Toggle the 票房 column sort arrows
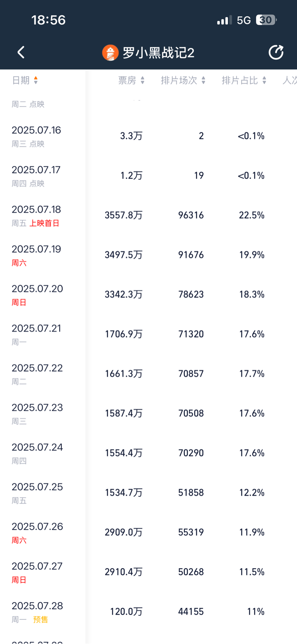This screenshot has width=297, height=644. click(143, 80)
